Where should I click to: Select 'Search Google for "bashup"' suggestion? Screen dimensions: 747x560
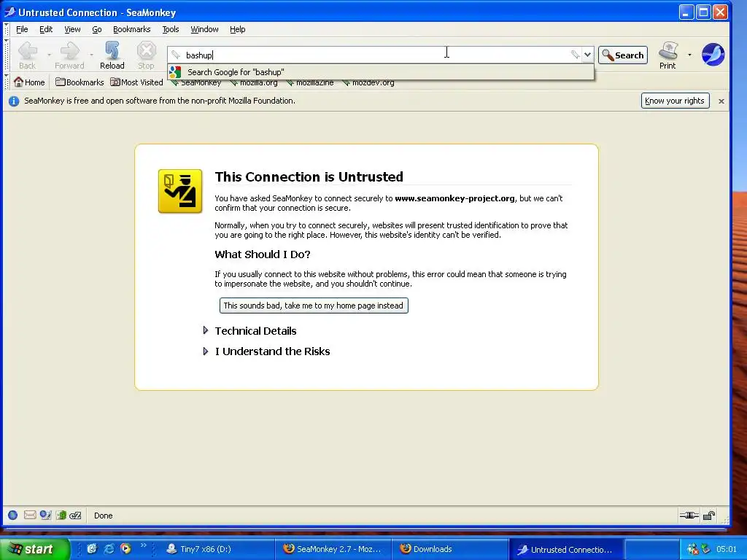point(381,72)
